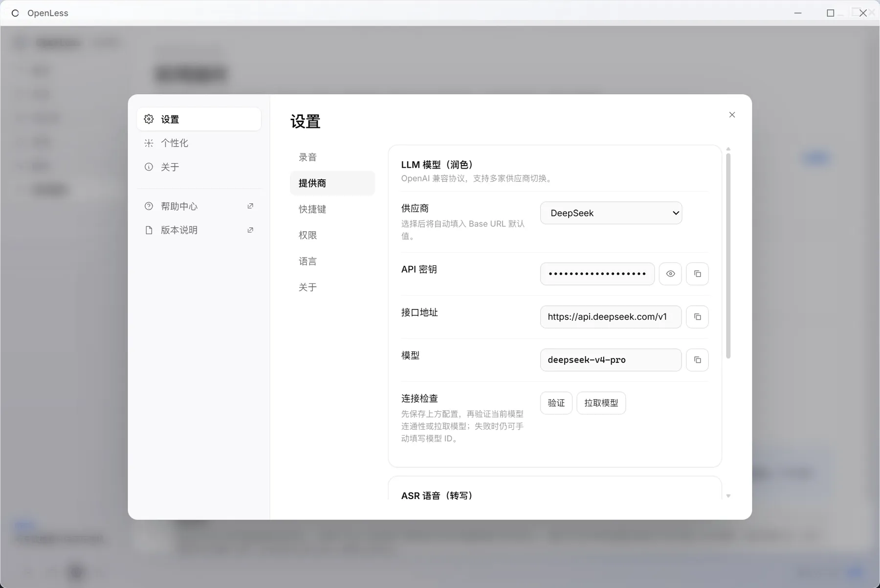Copy the model name deepseek-v4-pro

tap(697, 360)
